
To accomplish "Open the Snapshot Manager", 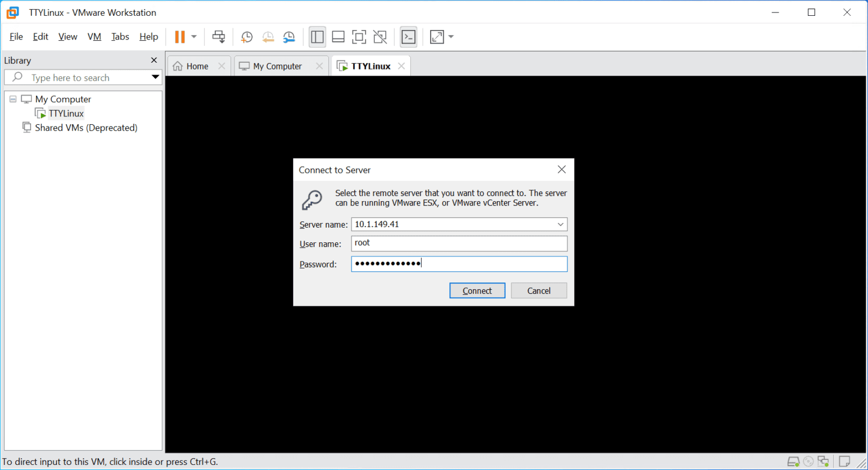I will [x=289, y=37].
